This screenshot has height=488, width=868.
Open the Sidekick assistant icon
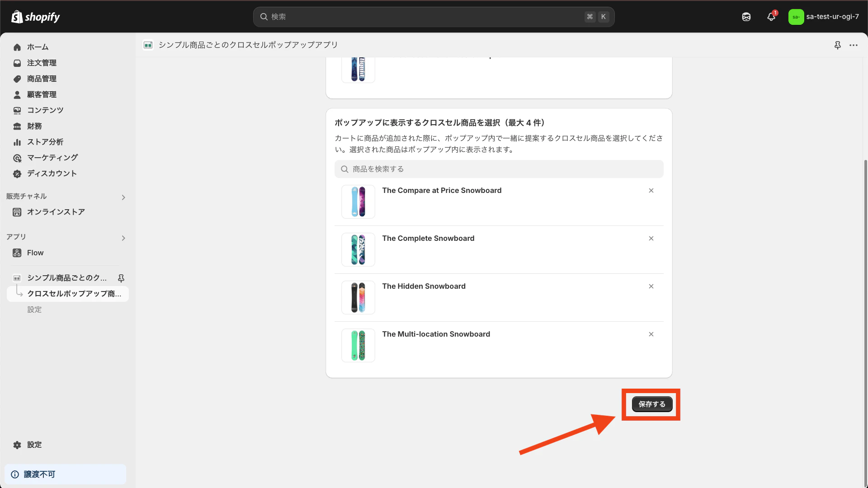(x=746, y=17)
